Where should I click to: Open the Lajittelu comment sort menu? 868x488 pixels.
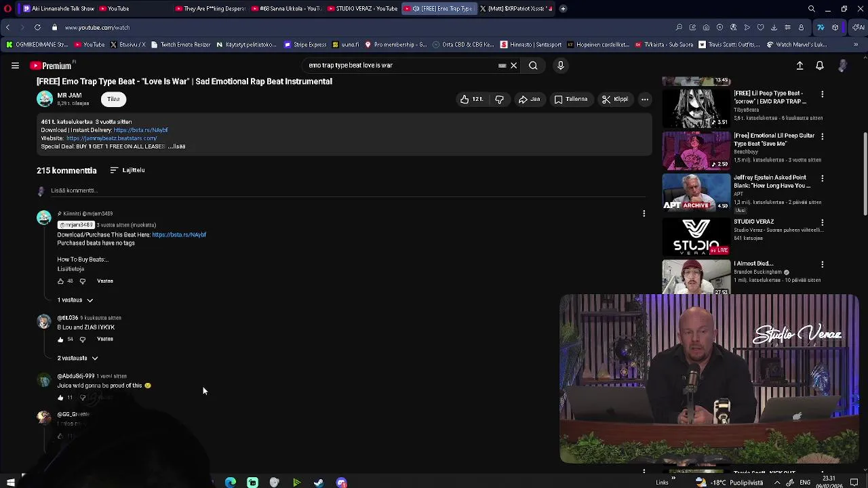pyautogui.click(x=127, y=170)
